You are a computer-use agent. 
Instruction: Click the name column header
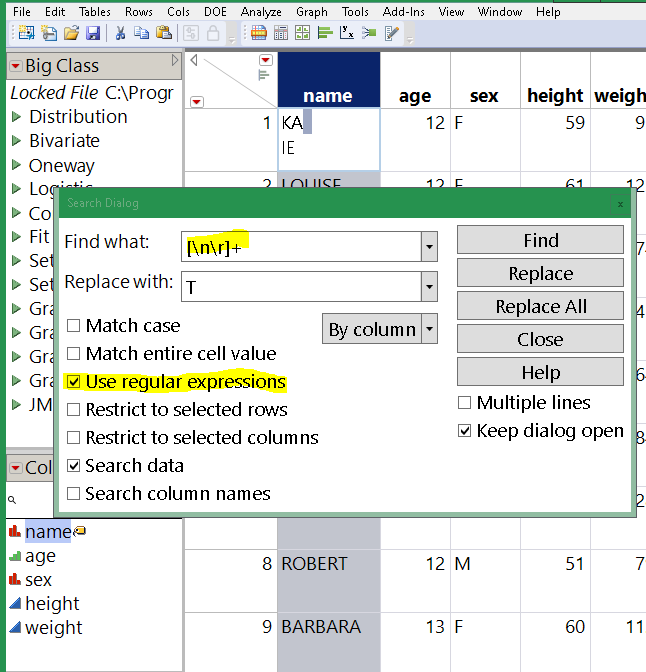click(x=329, y=80)
